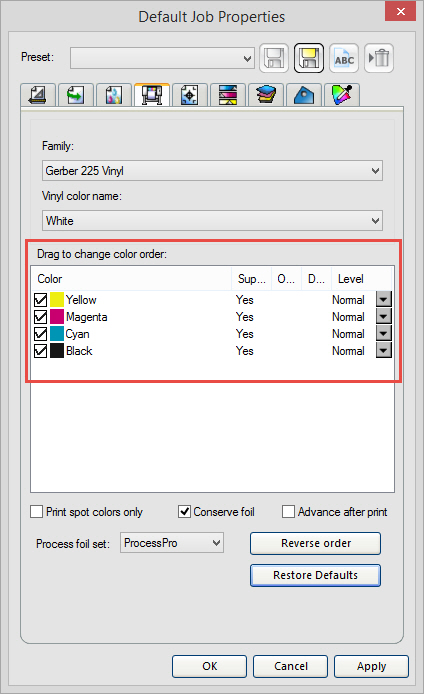Image resolution: width=424 pixels, height=694 pixels.
Task: Click the Magenta color swatch
Action: [x=57, y=317]
